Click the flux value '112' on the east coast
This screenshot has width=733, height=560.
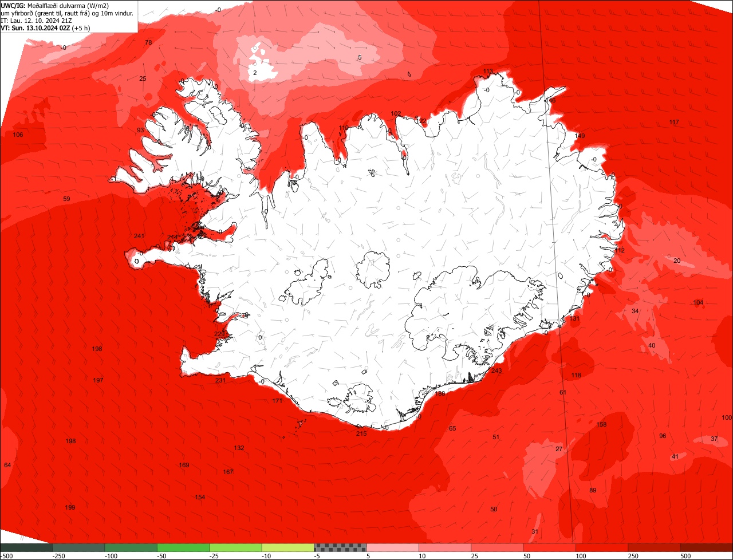click(620, 250)
